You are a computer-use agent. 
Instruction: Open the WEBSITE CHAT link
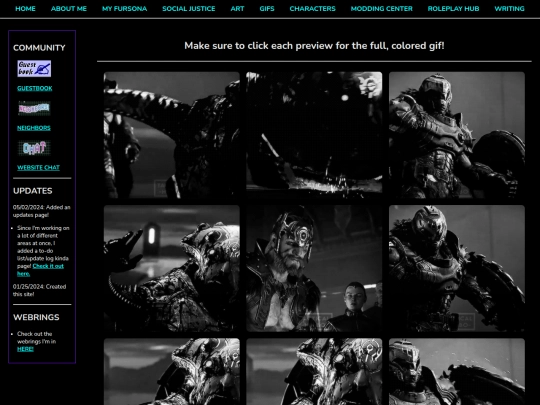38,168
